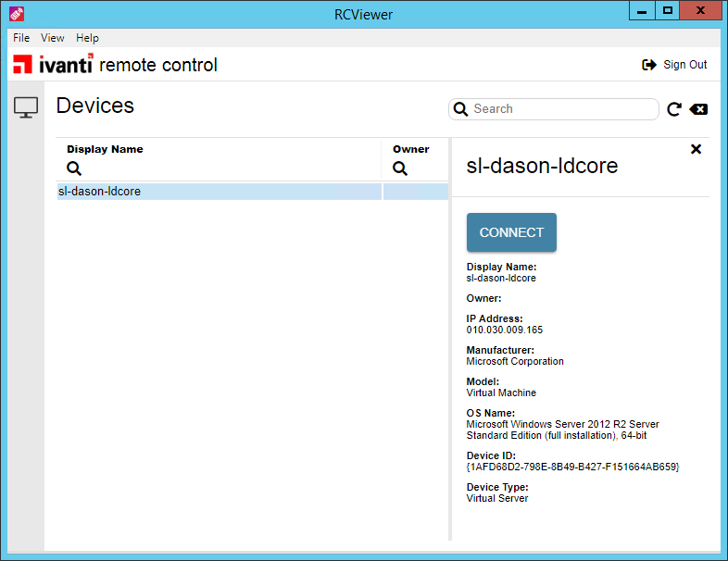Click the Sign Out arrow icon
This screenshot has height=561, width=728.
[649, 65]
